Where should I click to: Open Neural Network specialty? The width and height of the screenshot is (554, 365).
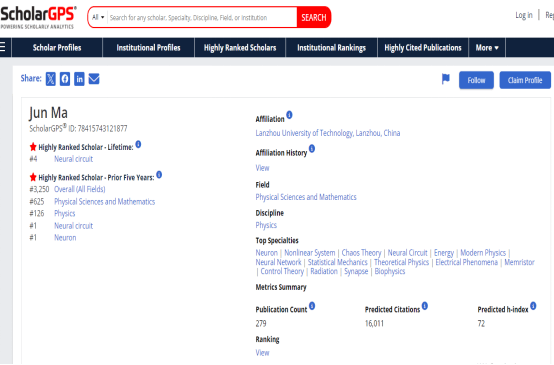pyautogui.click(x=278, y=262)
